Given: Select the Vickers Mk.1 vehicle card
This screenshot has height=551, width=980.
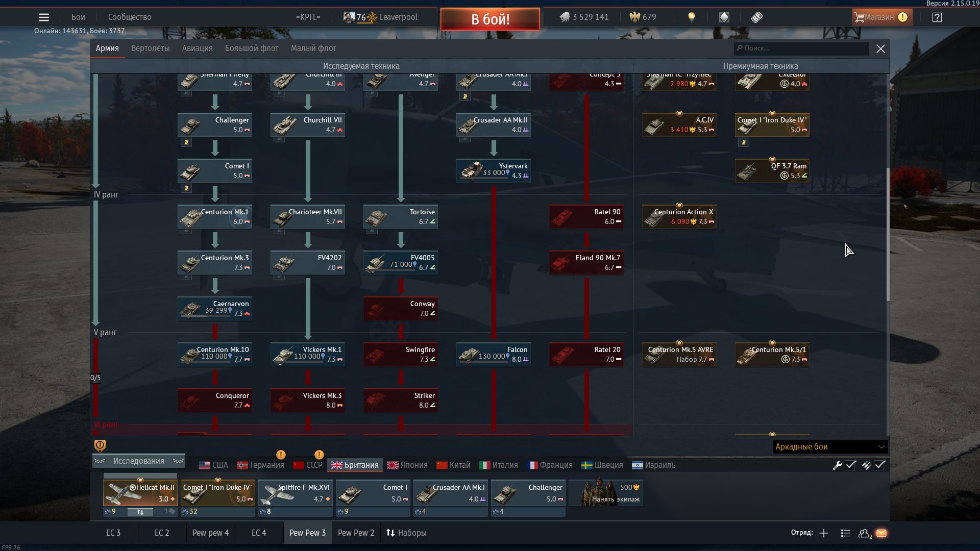Looking at the screenshot, I should coord(308,354).
